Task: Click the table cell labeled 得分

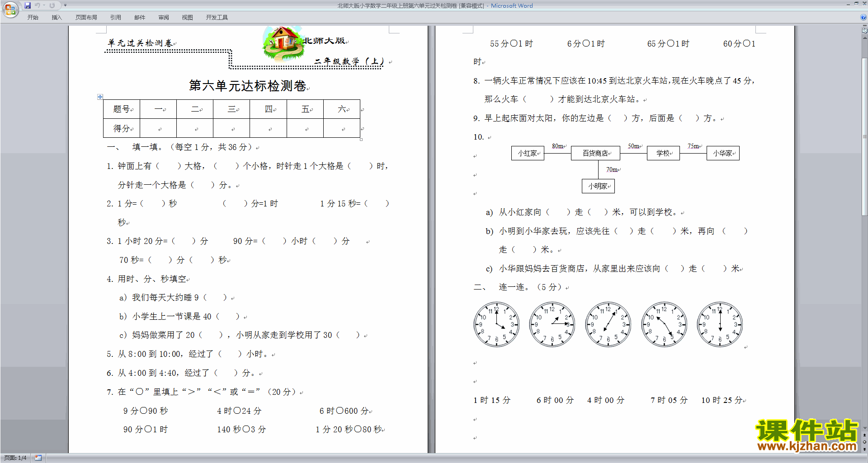Action: 122,128
